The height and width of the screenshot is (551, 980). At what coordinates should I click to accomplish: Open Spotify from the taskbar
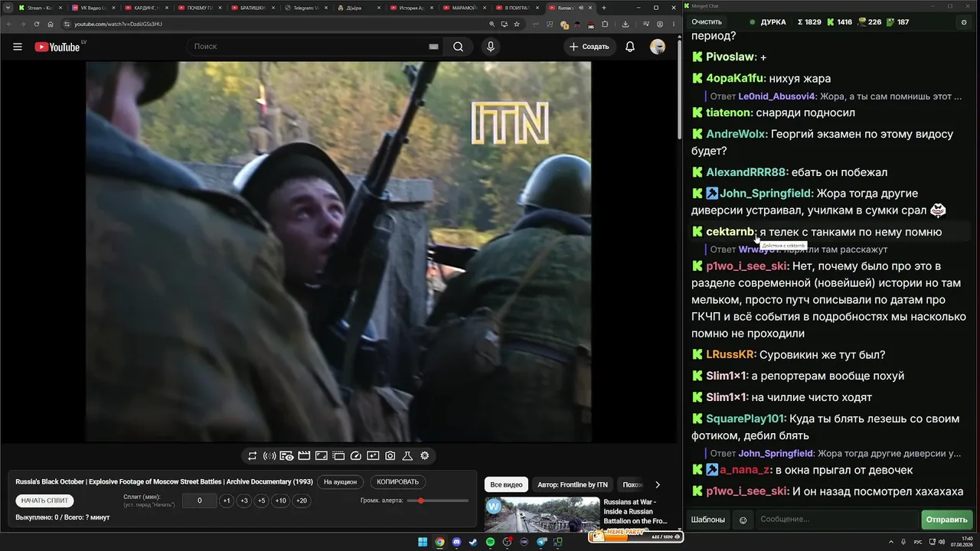point(490,542)
